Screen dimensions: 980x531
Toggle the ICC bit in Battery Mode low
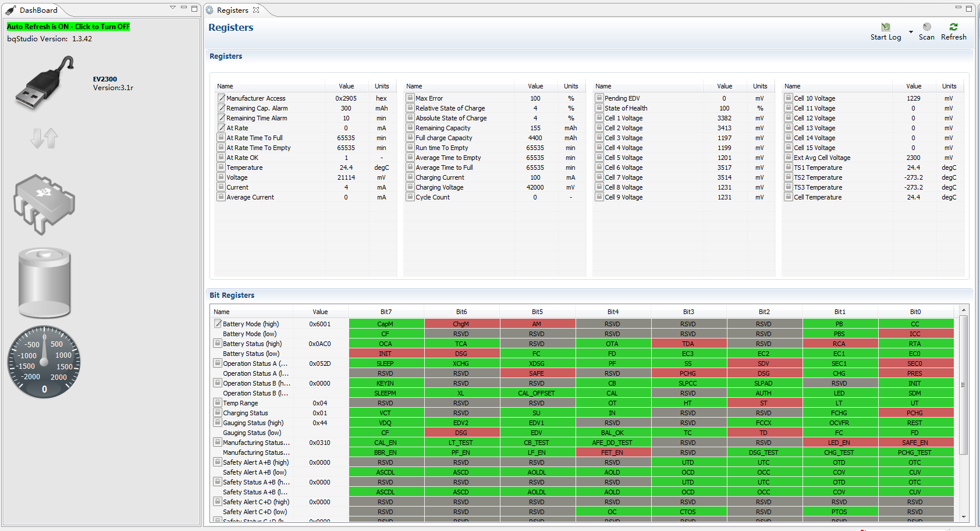pyautogui.click(x=915, y=334)
